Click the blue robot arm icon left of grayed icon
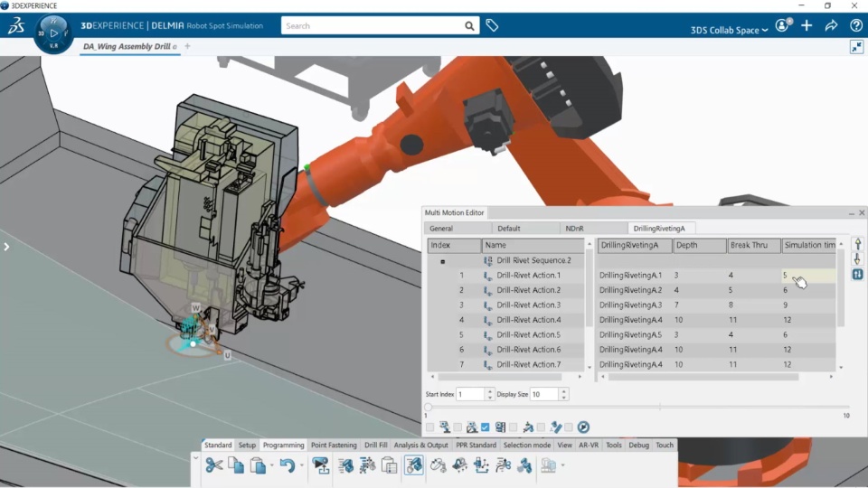 524,465
